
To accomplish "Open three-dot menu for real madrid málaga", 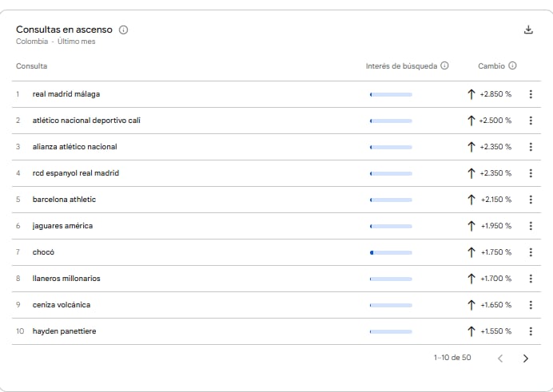I will click(x=531, y=94).
